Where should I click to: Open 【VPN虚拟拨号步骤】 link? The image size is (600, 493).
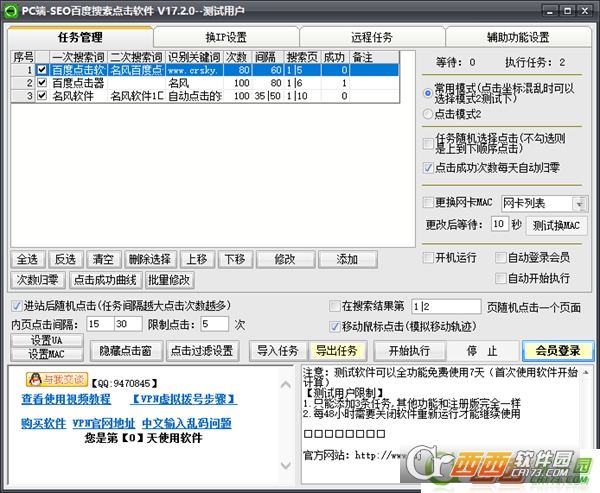pyautogui.click(x=184, y=399)
